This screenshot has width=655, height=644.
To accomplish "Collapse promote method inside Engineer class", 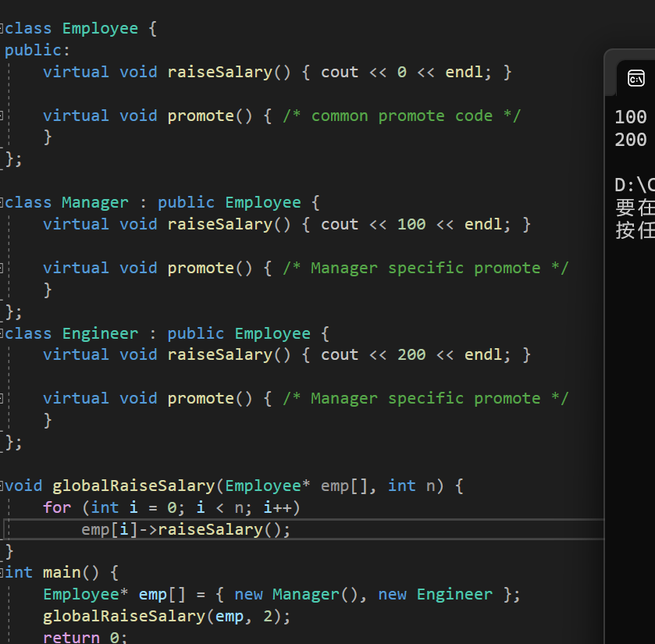I will click(2, 398).
